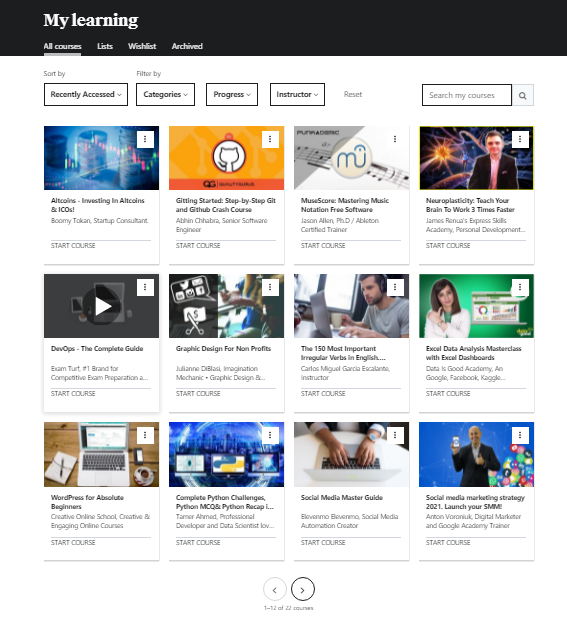This screenshot has height=629, width=567.
Task: Open the Instructor filter dropdown
Action: (297, 95)
